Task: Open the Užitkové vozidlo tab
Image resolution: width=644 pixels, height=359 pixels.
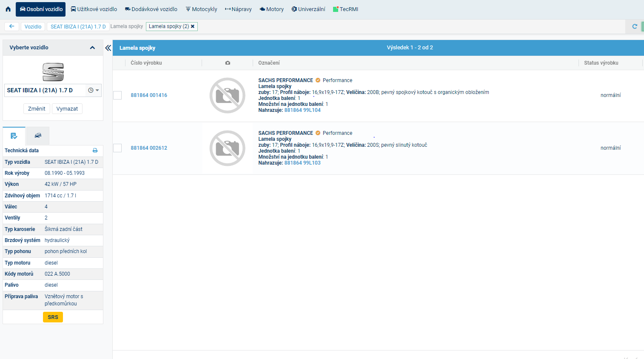Action: pos(94,9)
